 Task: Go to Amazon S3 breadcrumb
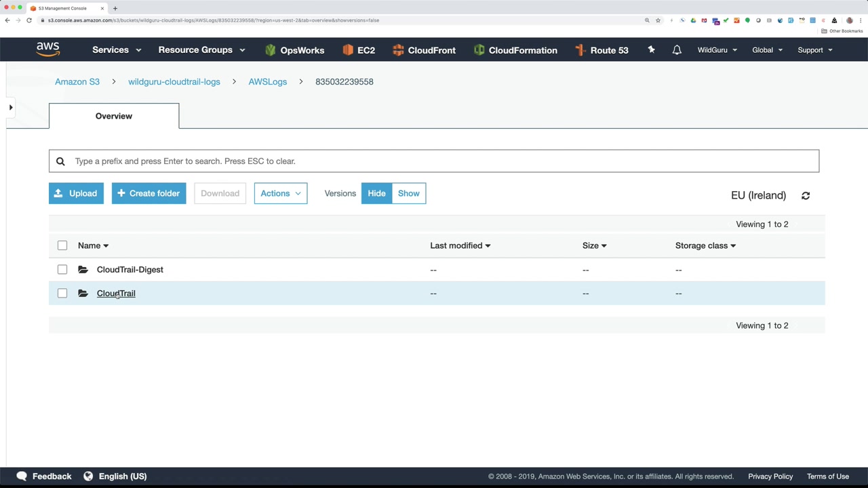tap(77, 81)
